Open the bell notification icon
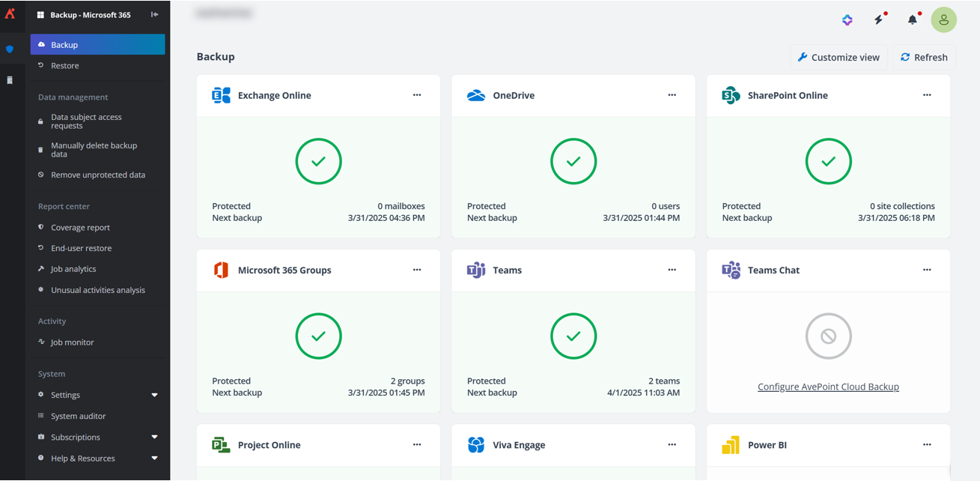The height and width of the screenshot is (481, 980). (912, 20)
